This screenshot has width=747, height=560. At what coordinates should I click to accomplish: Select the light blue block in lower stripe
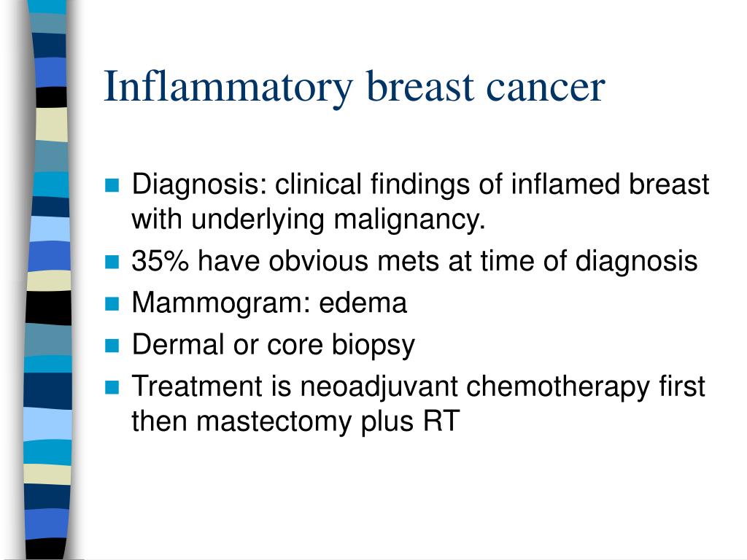tap(47, 424)
